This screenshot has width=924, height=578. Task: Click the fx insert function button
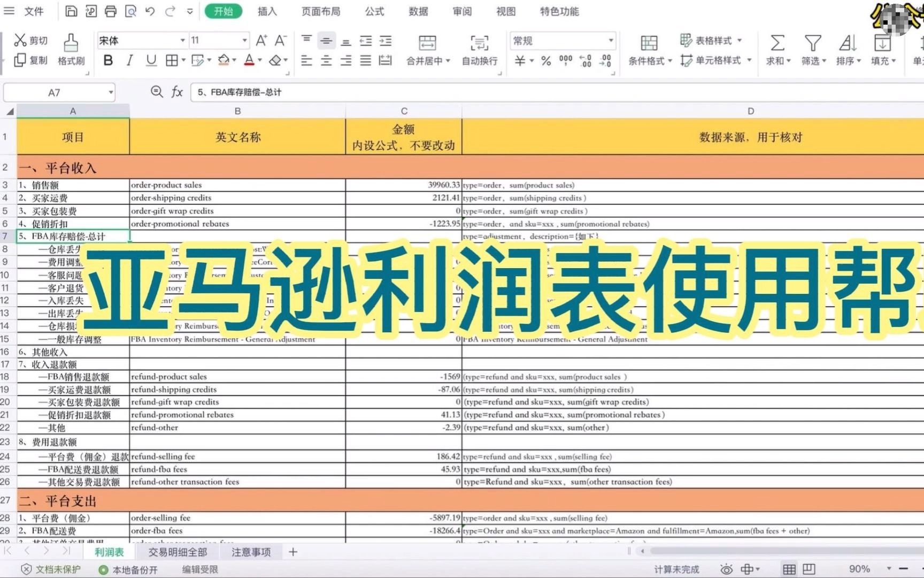tap(177, 92)
